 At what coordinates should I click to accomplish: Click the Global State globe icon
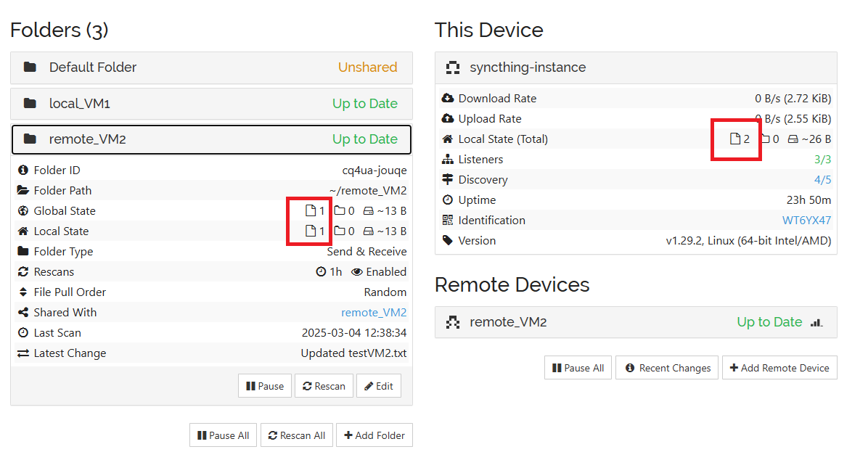tap(22, 211)
